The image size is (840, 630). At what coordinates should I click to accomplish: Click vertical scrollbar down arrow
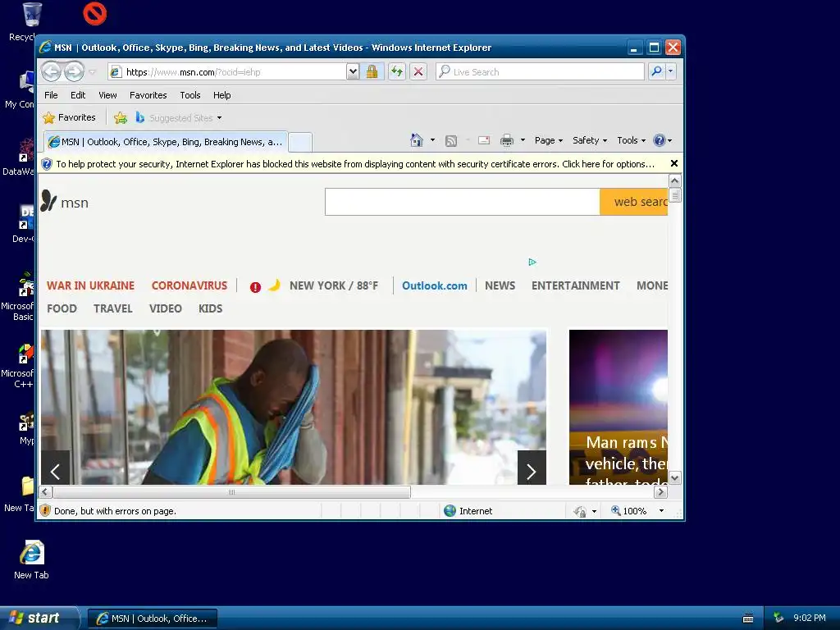[674, 478]
